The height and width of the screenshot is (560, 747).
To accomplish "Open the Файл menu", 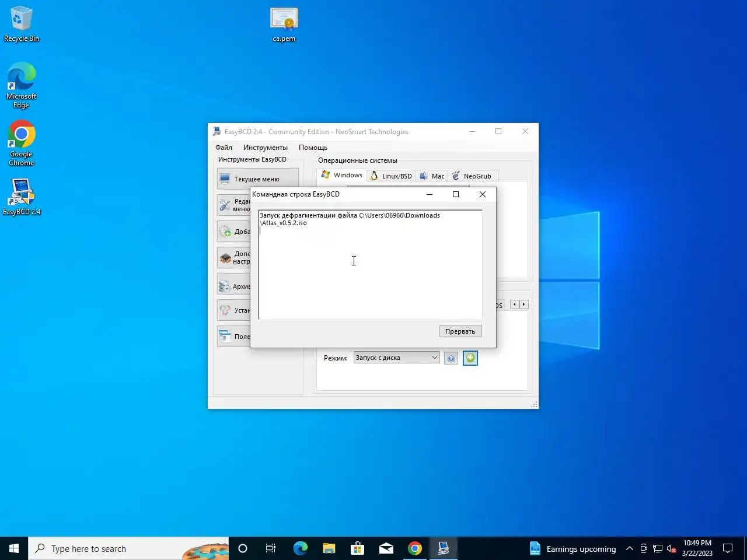I will (x=224, y=148).
